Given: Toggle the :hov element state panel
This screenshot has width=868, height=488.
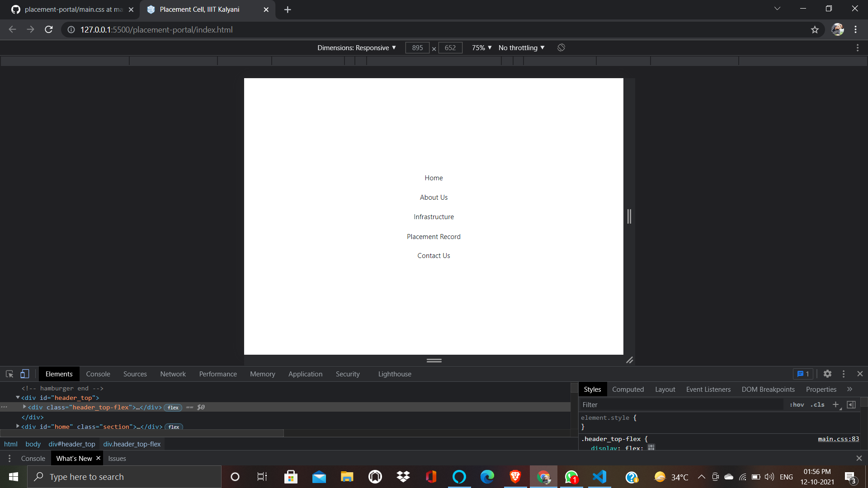Looking at the screenshot, I should (x=796, y=405).
